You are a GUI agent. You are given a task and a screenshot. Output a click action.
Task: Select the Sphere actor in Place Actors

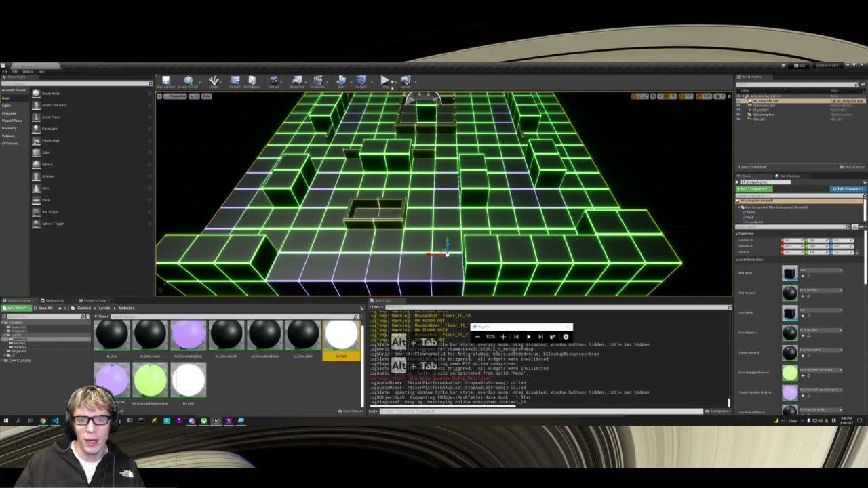tap(91, 164)
